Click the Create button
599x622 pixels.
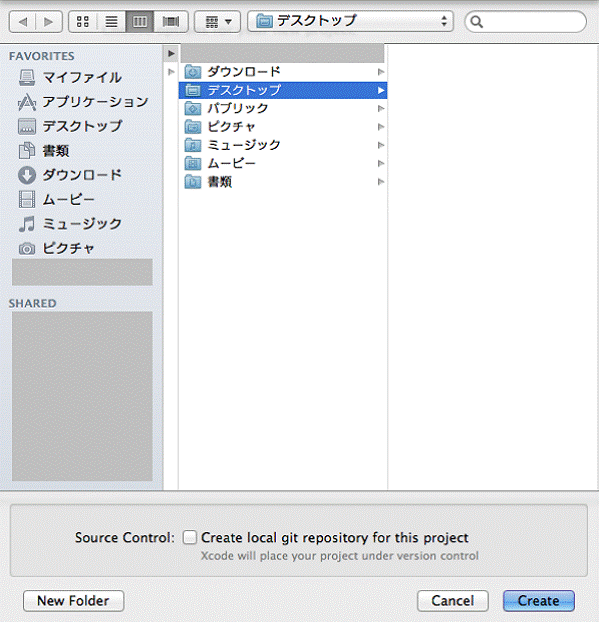(539, 601)
